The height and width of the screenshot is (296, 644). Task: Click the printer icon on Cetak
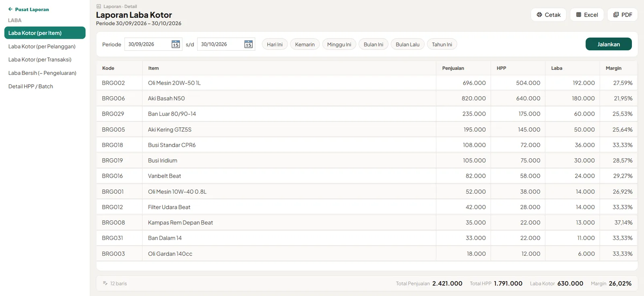539,15
